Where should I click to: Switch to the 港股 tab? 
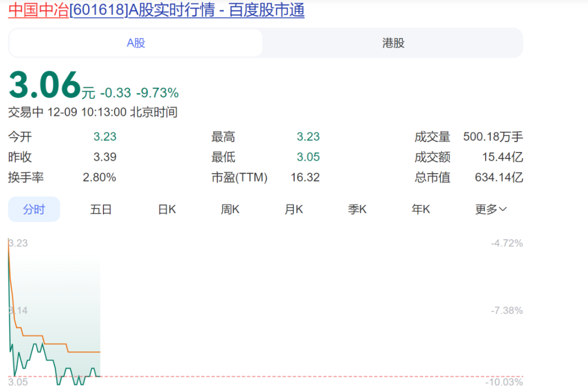coord(393,43)
